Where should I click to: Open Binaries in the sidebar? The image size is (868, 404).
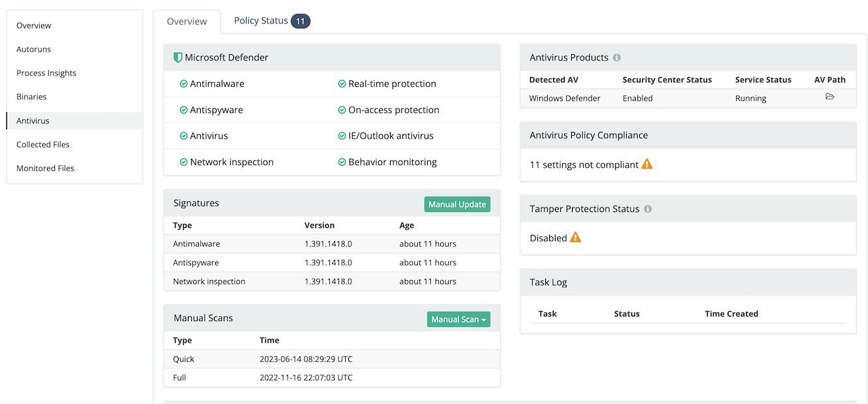point(74,97)
